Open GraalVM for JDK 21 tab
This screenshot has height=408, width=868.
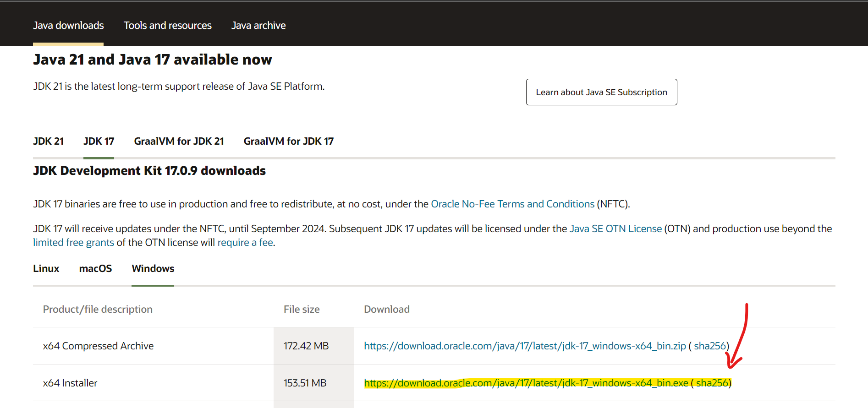click(x=179, y=141)
